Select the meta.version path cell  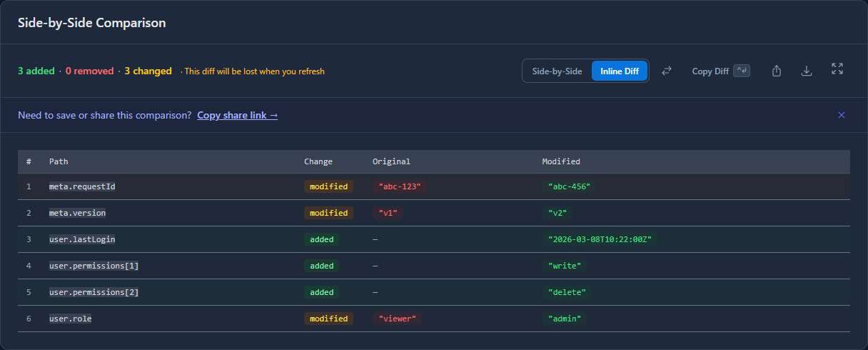(x=77, y=213)
